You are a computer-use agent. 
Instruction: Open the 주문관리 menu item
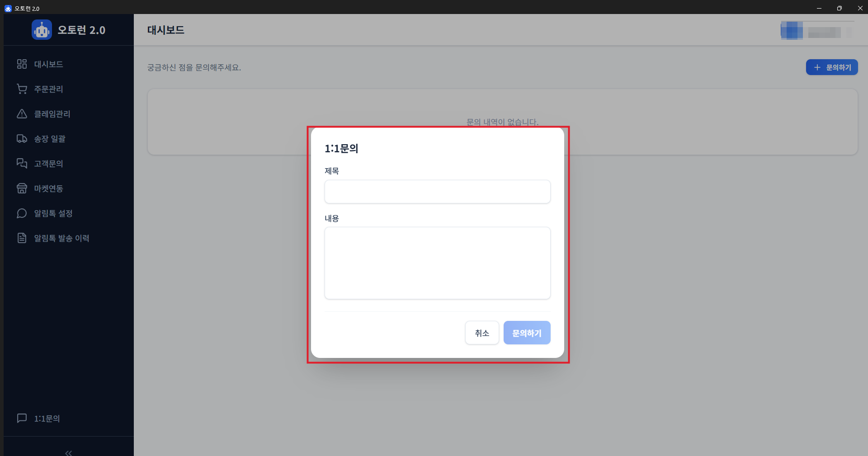click(69, 89)
